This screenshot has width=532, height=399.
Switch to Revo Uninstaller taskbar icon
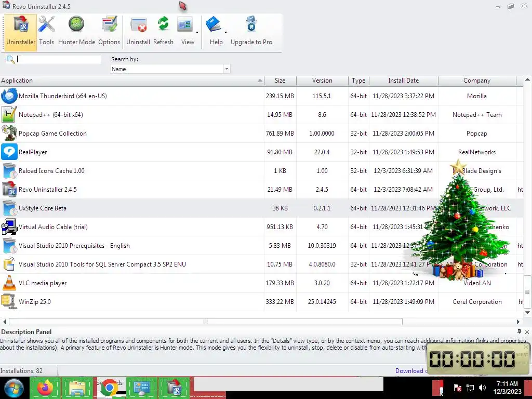[x=175, y=388]
